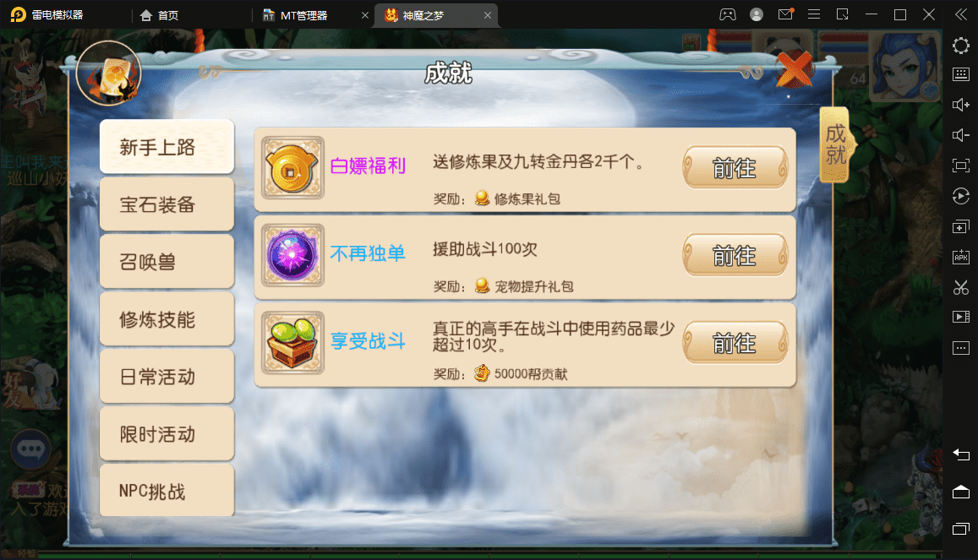Click the green fruit basket icon
Screen dimensions: 978x560
(x=292, y=343)
